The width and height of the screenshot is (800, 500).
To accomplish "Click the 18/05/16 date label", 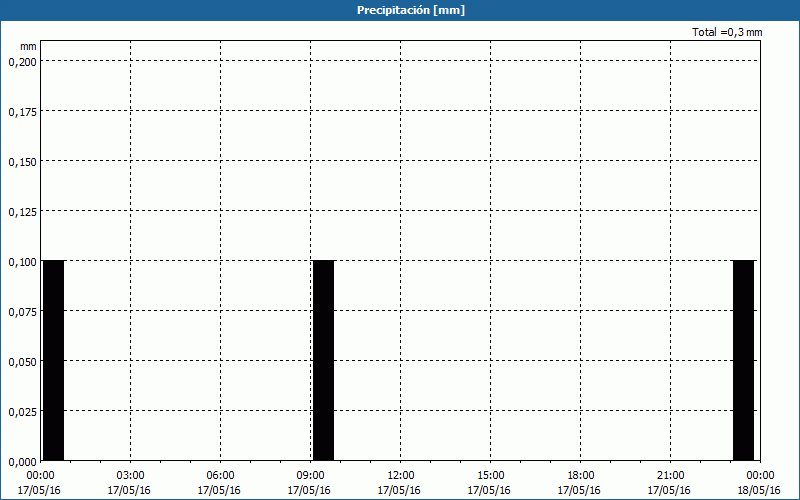I will [x=759, y=490].
